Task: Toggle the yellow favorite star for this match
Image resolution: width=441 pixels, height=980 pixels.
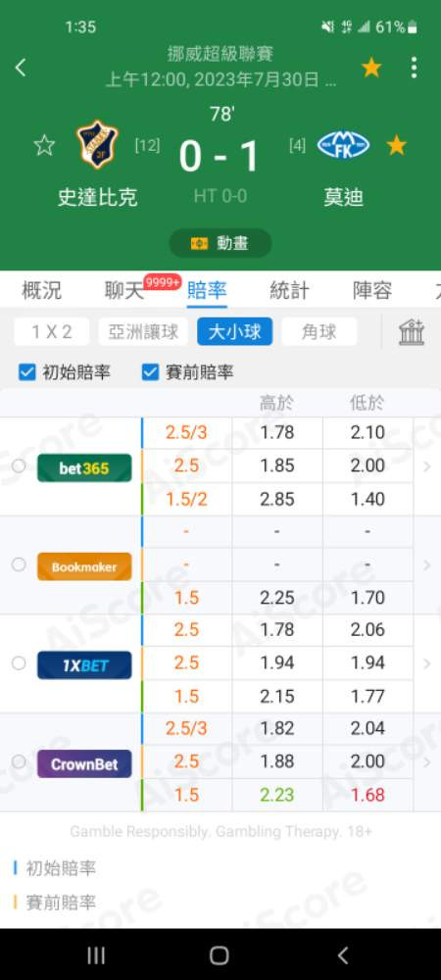Action: click(x=371, y=68)
